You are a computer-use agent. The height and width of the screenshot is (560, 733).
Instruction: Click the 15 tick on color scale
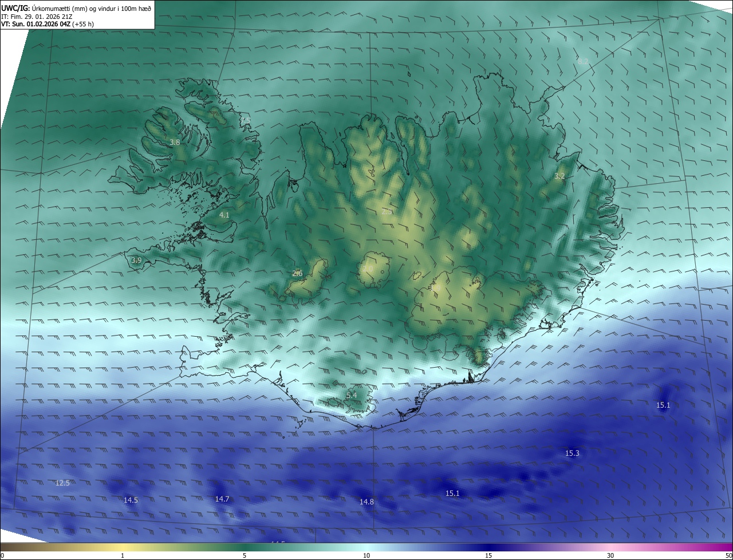click(x=488, y=555)
